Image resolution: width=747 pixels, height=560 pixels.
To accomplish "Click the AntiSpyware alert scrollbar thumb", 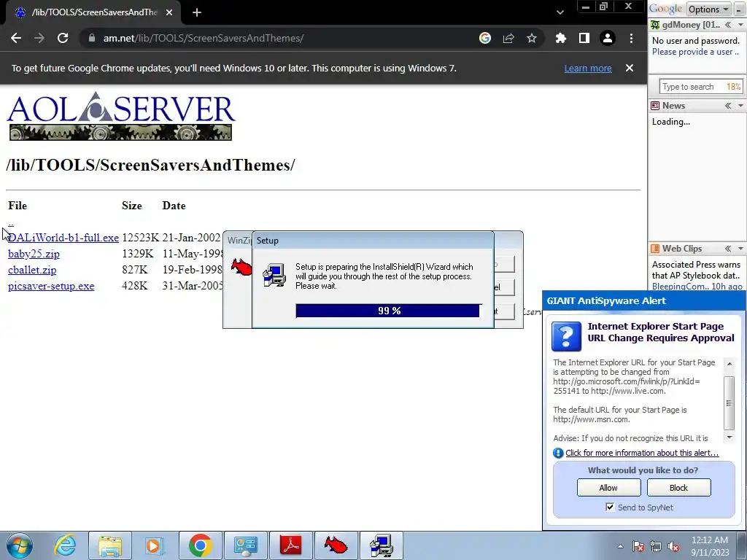I will click(x=729, y=402).
